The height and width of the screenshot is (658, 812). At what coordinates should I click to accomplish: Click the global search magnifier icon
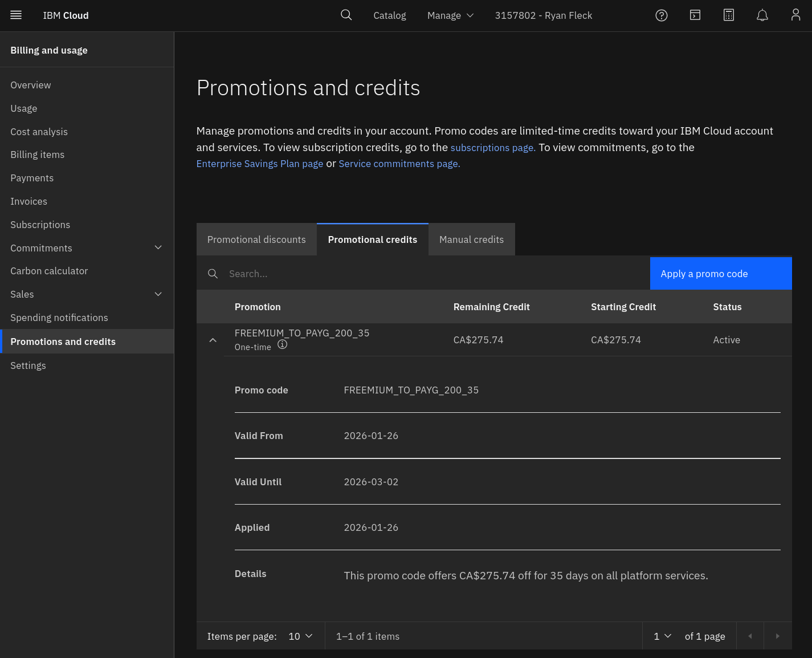(346, 15)
